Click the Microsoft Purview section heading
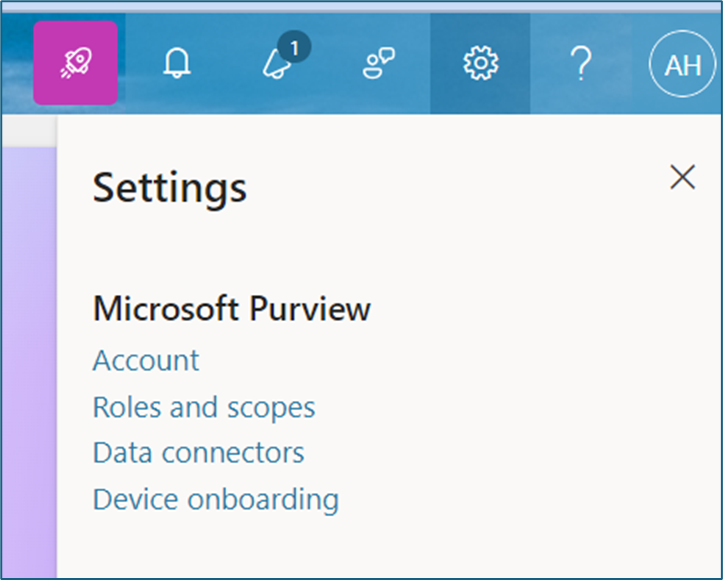The image size is (723, 580). (x=231, y=309)
